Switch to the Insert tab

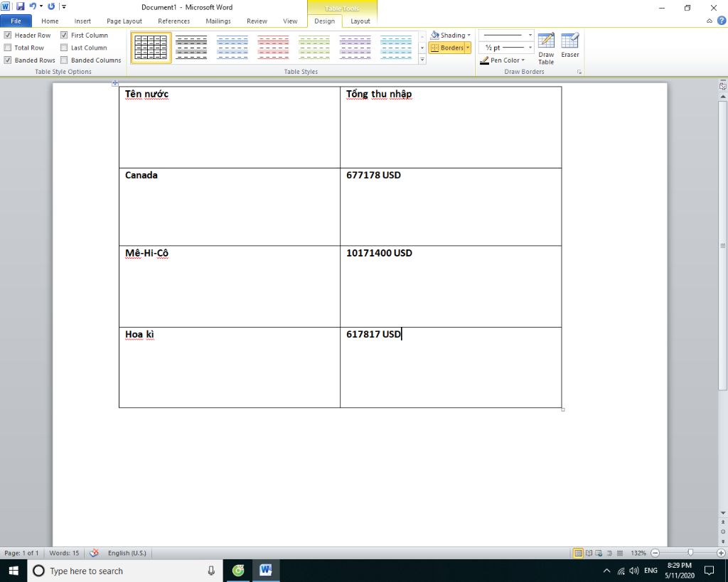coord(82,21)
